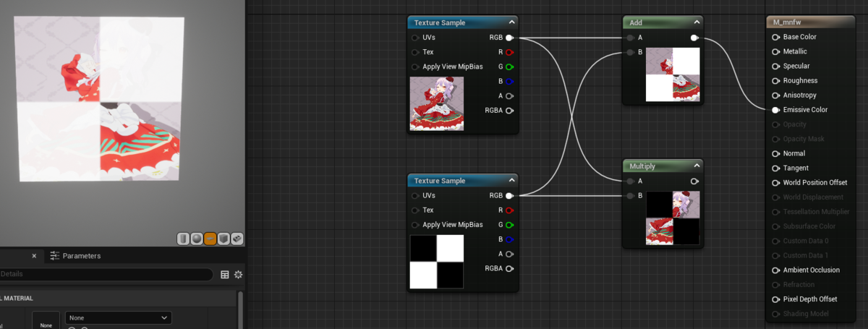Click the Tangent input pin

776,168
